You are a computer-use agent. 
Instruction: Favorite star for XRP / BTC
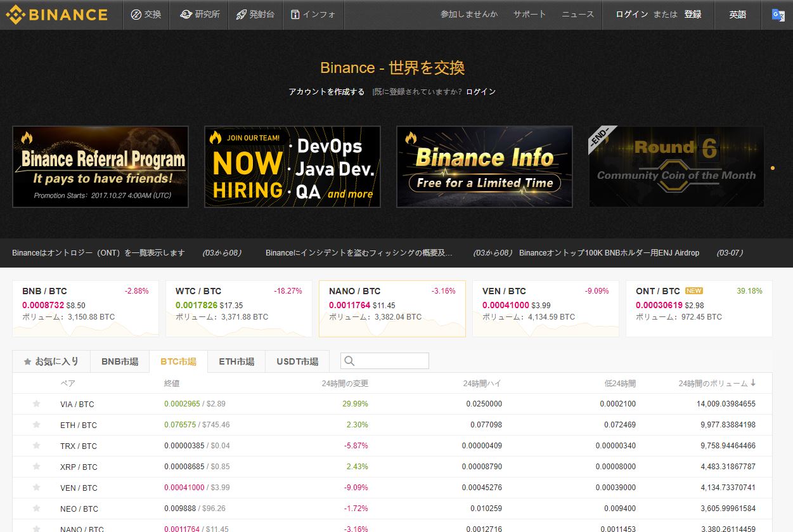(36, 467)
